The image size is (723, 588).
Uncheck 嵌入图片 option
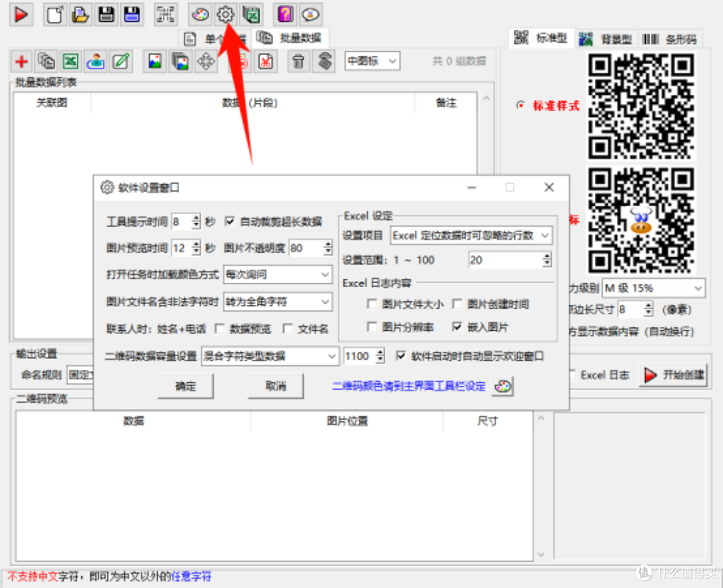coord(457,327)
